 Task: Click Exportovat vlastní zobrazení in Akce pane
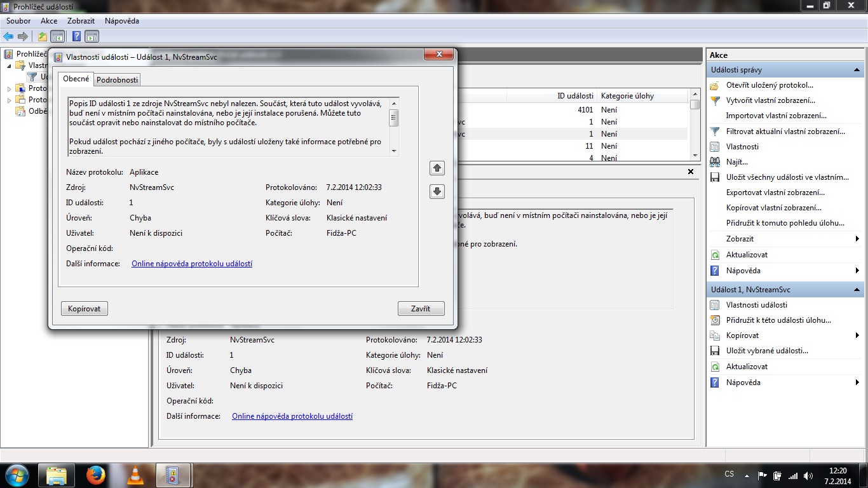[x=775, y=193]
